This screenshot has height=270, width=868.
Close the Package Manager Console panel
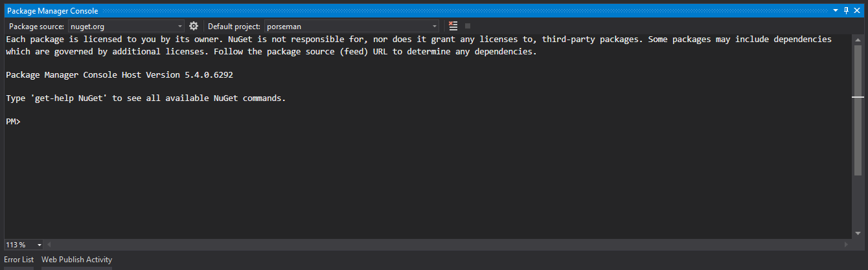coord(858,11)
